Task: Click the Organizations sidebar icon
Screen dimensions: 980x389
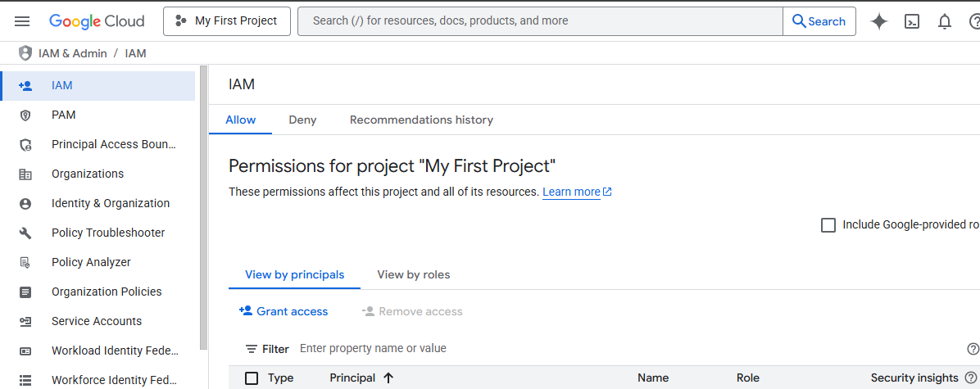Action: pyautogui.click(x=25, y=174)
